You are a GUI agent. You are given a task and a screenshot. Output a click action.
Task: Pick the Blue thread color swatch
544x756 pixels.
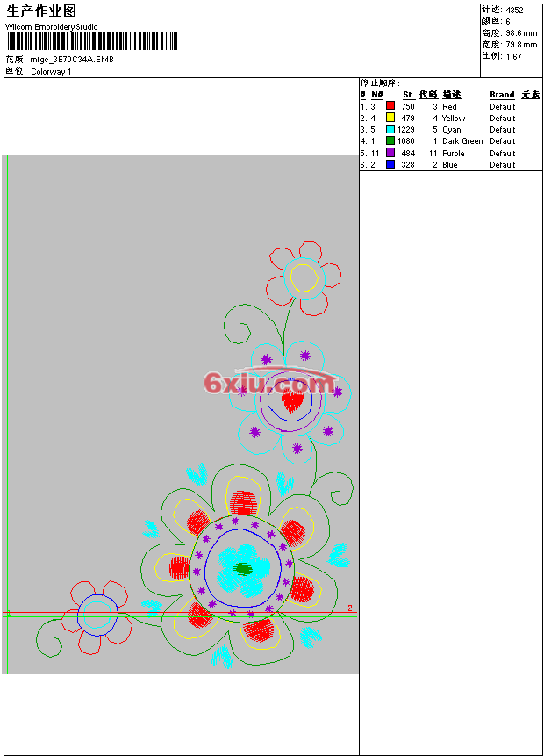[390, 164]
